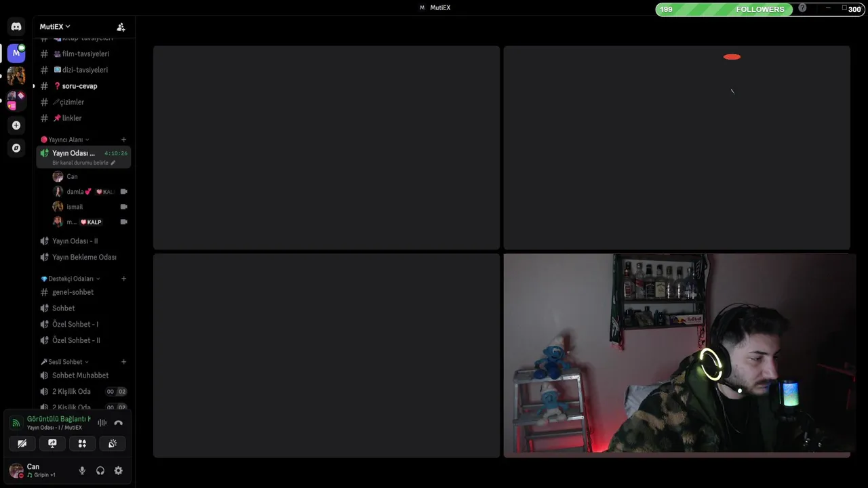Select the MutiEX server icon with M

[x=16, y=53]
